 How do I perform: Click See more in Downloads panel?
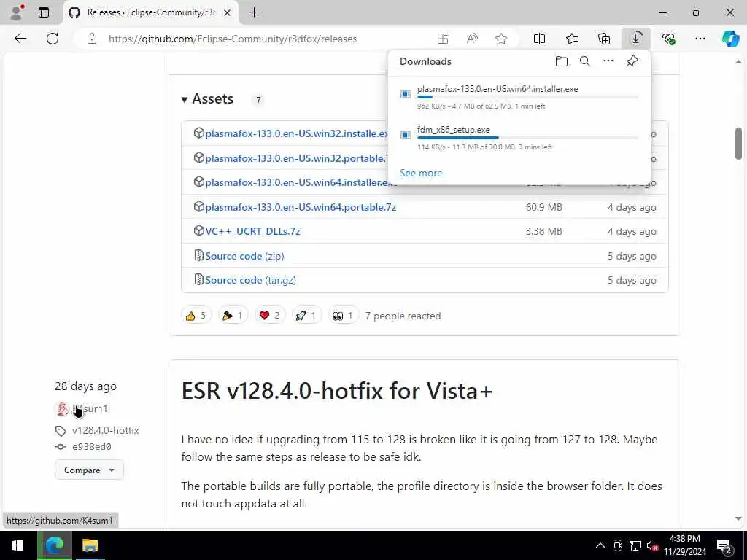tap(421, 173)
